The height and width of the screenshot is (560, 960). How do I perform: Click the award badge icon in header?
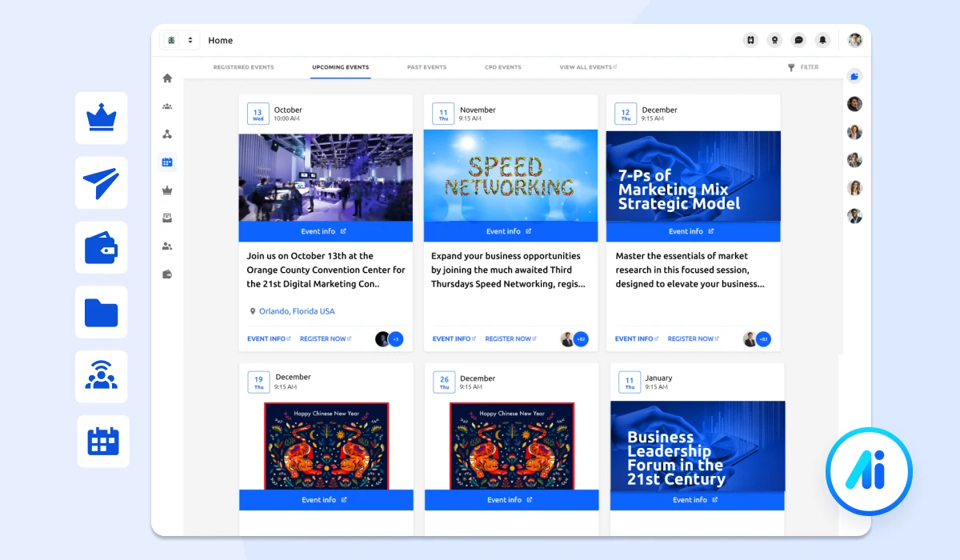[x=774, y=40]
